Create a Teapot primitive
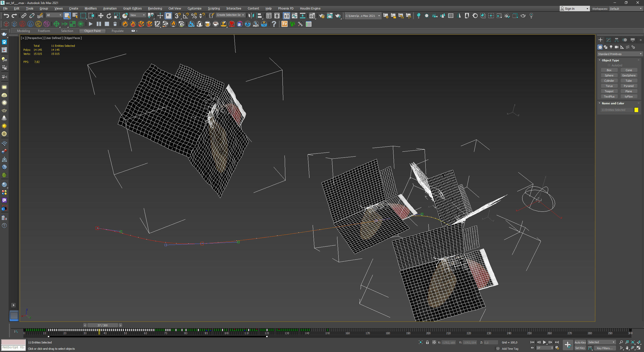This screenshot has height=352, width=644. [x=609, y=91]
